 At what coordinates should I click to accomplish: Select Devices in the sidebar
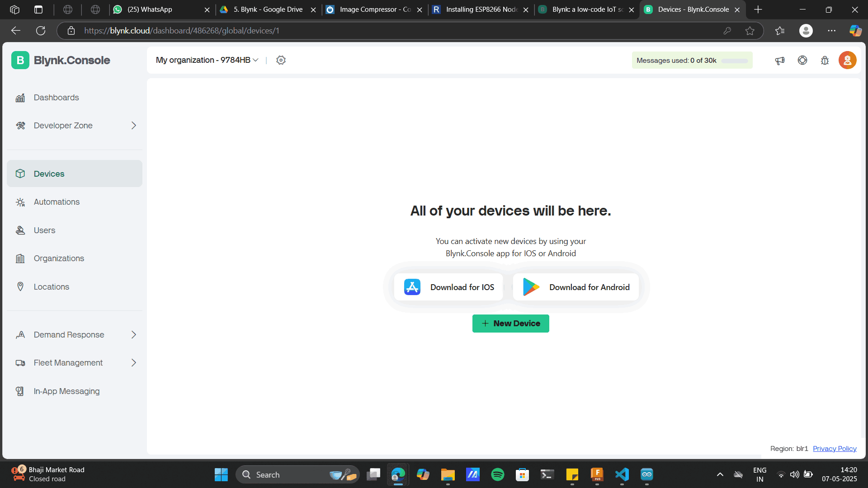coord(75,174)
